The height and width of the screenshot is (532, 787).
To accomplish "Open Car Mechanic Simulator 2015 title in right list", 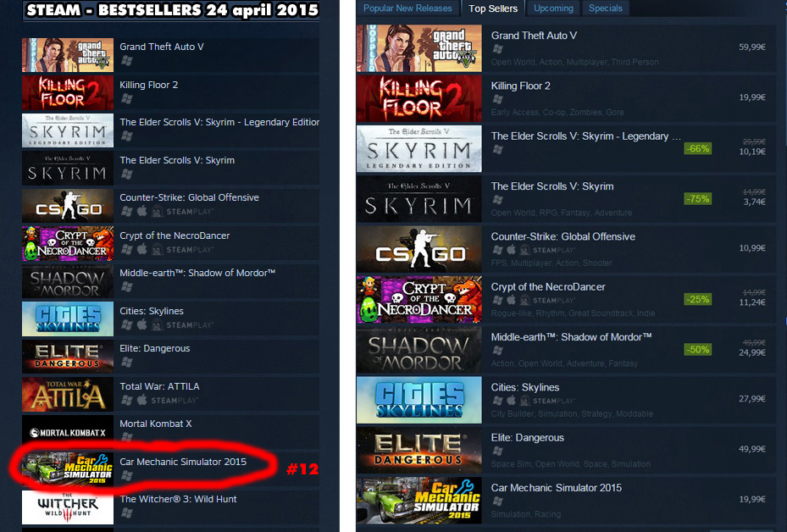I will pos(556,487).
